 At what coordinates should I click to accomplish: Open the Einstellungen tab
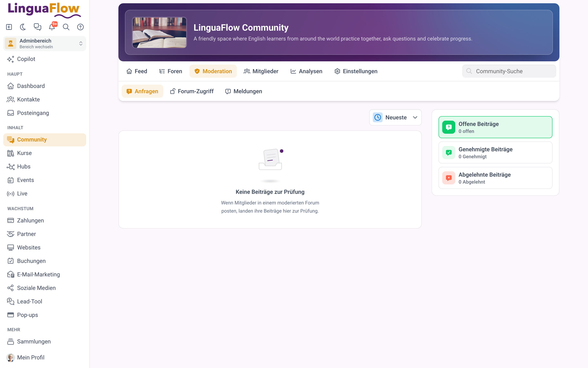pyautogui.click(x=356, y=71)
